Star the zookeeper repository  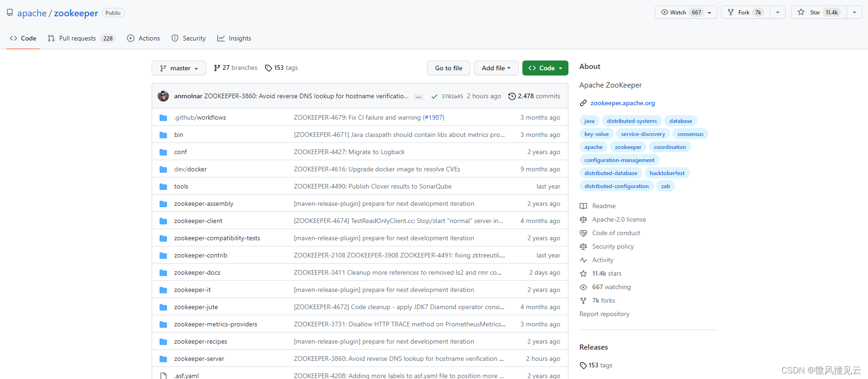click(x=819, y=13)
